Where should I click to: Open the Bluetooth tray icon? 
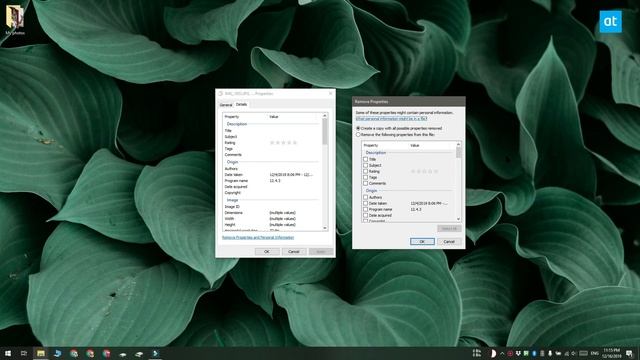click(534, 353)
